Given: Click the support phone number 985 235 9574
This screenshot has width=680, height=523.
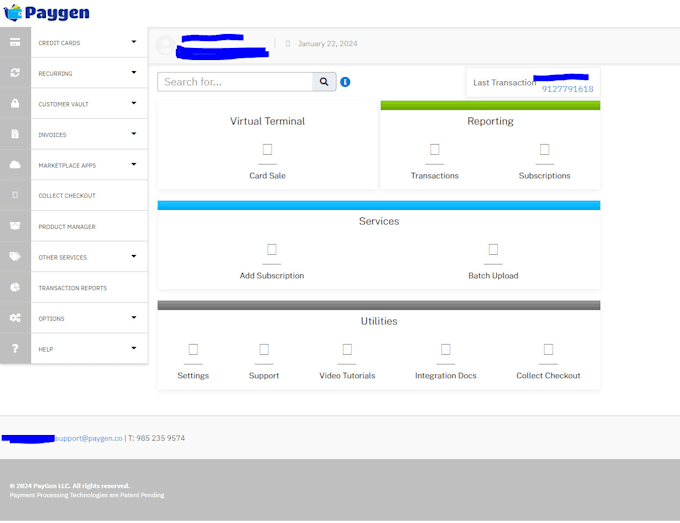Looking at the screenshot, I should [160, 438].
